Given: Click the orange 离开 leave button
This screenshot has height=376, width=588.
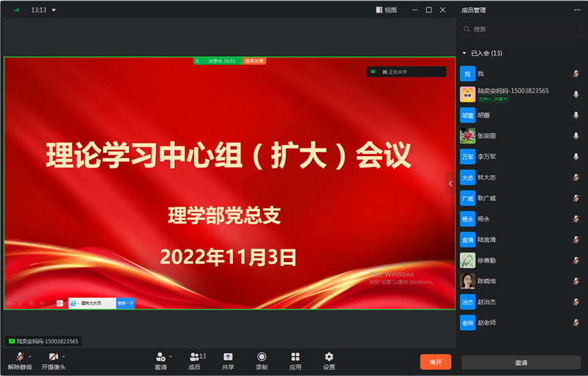Looking at the screenshot, I should click(435, 362).
